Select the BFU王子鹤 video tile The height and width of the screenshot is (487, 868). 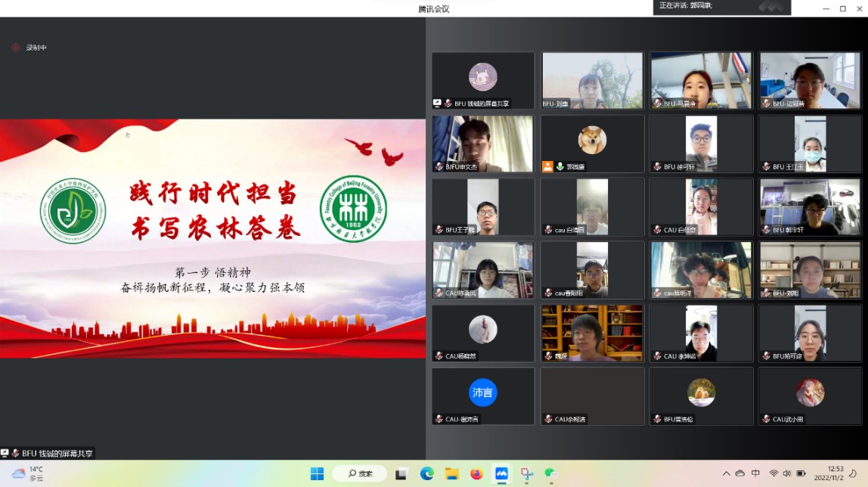click(x=482, y=207)
